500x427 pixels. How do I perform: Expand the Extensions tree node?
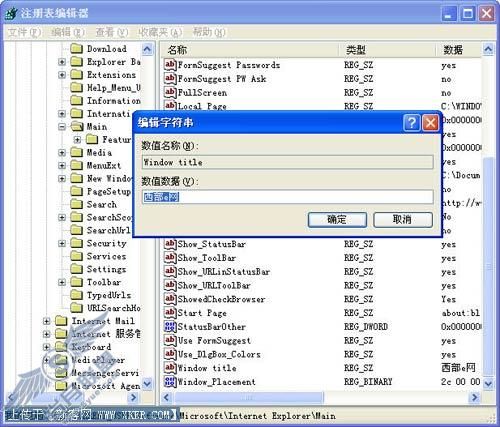point(62,75)
